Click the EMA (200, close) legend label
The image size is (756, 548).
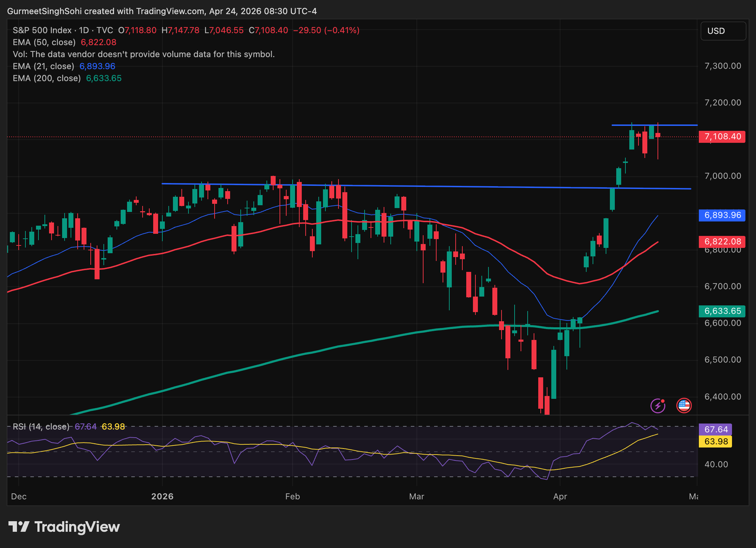coord(47,78)
